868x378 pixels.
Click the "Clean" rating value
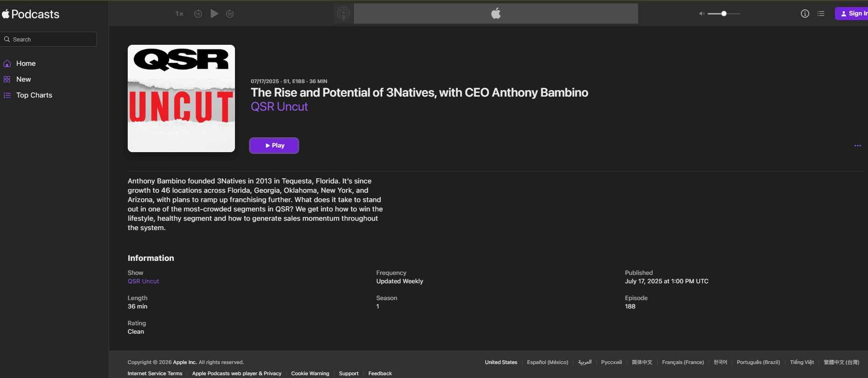pos(136,331)
